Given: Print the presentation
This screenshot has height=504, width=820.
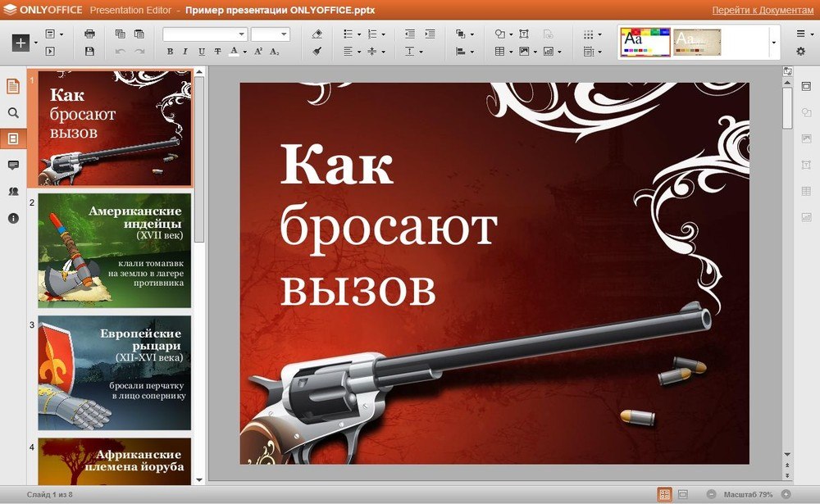Looking at the screenshot, I should tap(89, 34).
